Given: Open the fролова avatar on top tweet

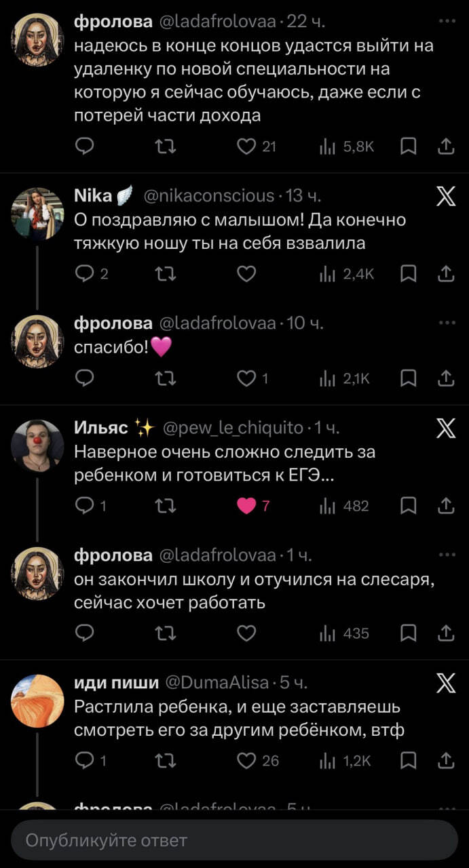Looking at the screenshot, I should [38, 39].
